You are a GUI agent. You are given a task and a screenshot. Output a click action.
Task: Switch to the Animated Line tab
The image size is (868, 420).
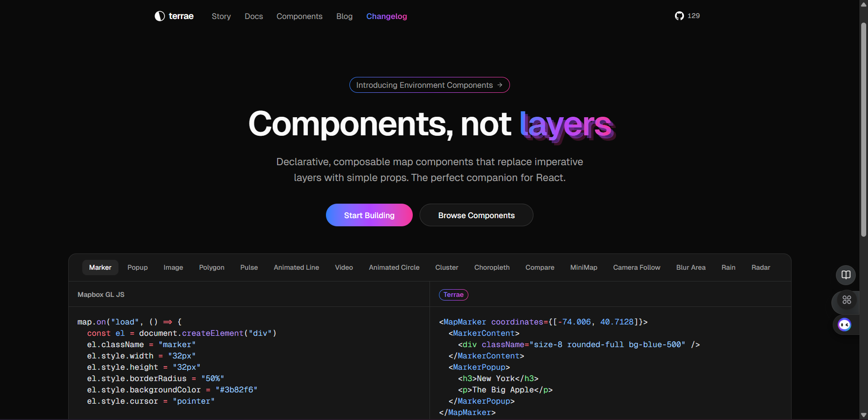[x=296, y=267]
